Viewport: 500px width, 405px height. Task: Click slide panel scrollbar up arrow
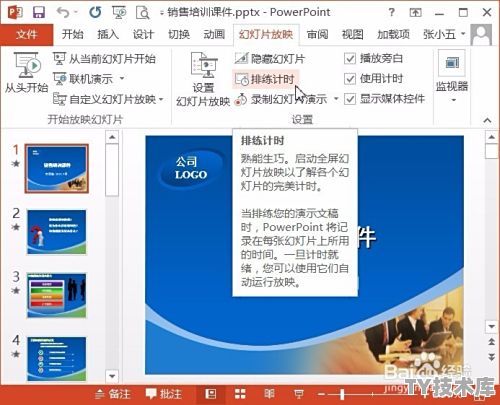pos(112,137)
